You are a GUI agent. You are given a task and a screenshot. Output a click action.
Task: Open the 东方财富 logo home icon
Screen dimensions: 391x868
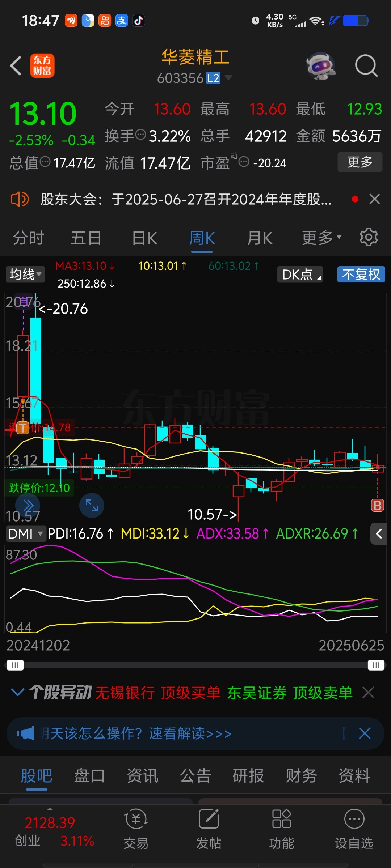coord(42,66)
